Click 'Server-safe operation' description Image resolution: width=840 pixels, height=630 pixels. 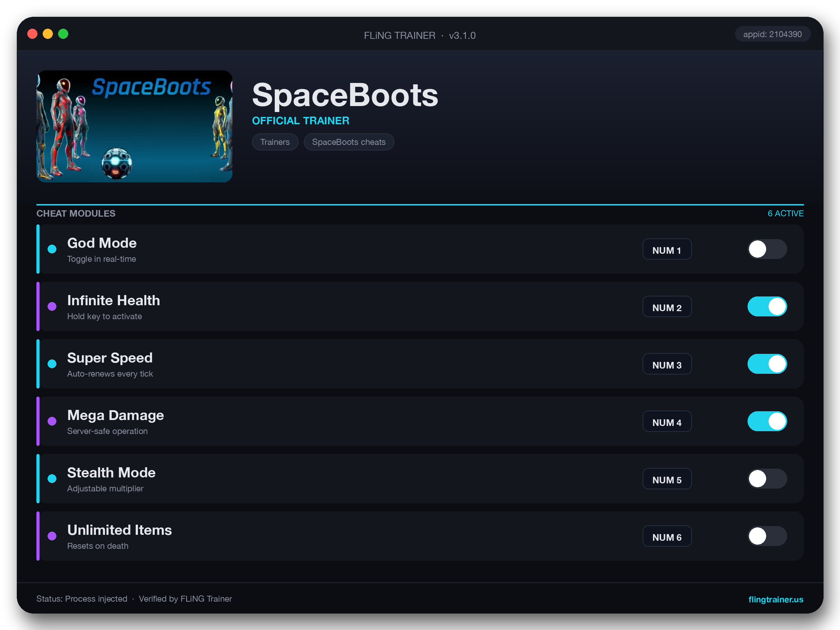107,431
